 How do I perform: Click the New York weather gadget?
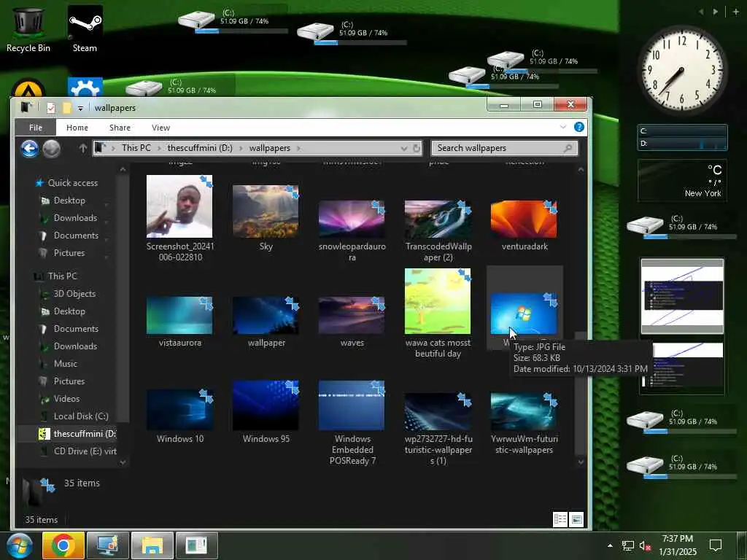point(682,181)
